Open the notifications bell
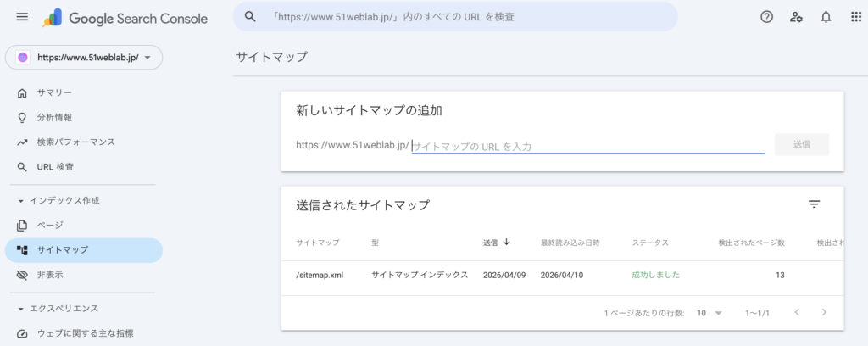 [x=825, y=17]
